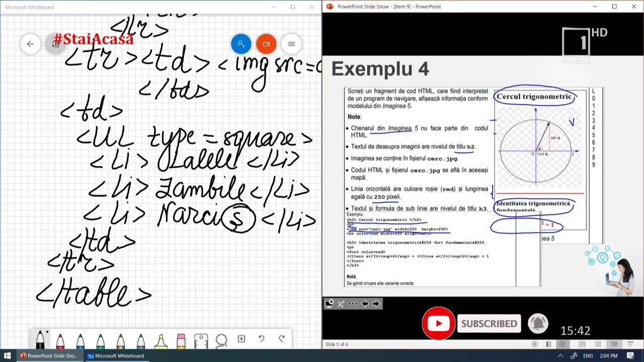
Task: Select the black pen in Whiteboard
Action: tap(40, 340)
